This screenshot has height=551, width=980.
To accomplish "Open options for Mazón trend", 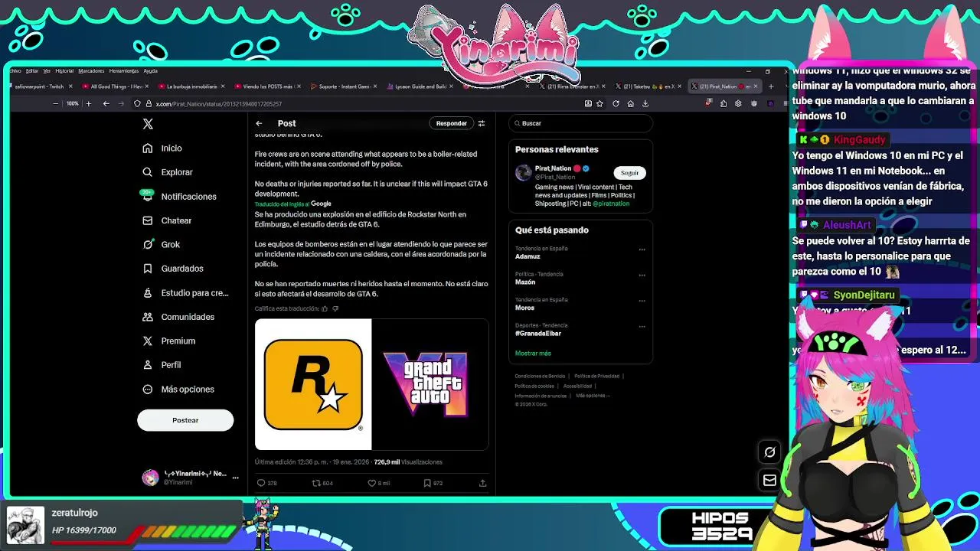I will click(642, 275).
